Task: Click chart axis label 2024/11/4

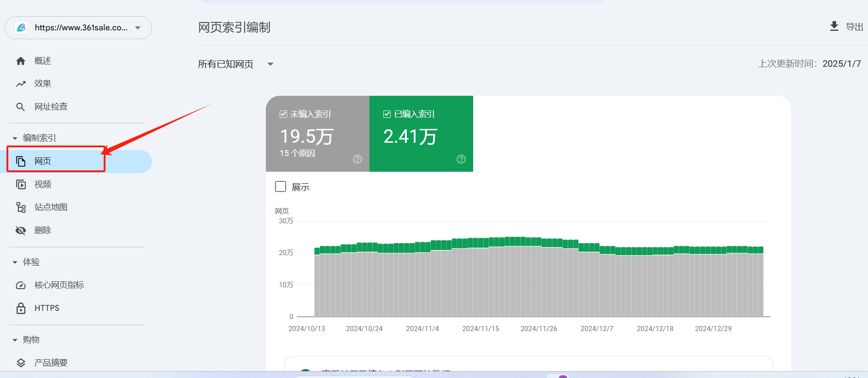Action: coord(422,329)
